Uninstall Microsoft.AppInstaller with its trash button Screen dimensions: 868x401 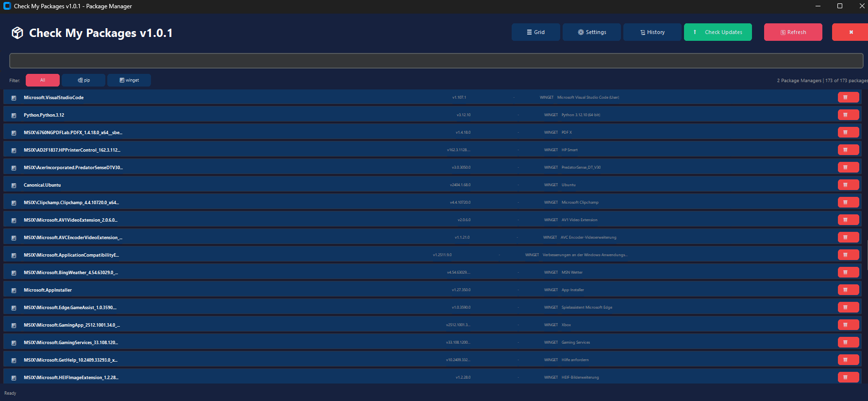click(x=848, y=290)
